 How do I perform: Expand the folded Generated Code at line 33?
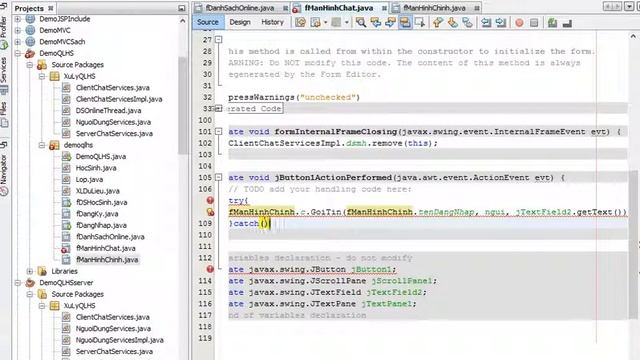pos(219,109)
